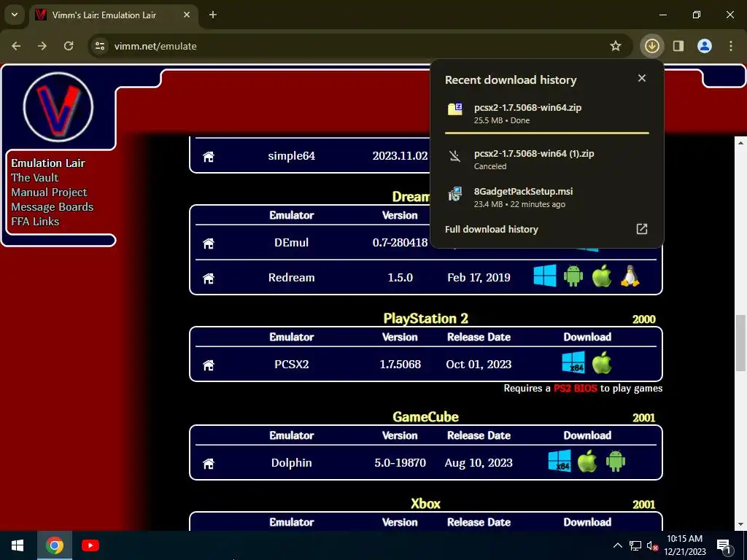Open the 8GadgetPackSetup.msi file icon

[455, 194]
